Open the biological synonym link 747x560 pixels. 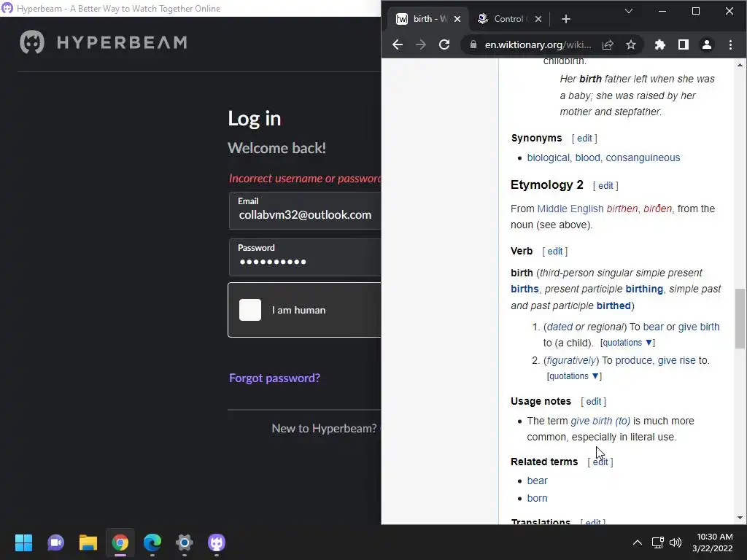548,157
